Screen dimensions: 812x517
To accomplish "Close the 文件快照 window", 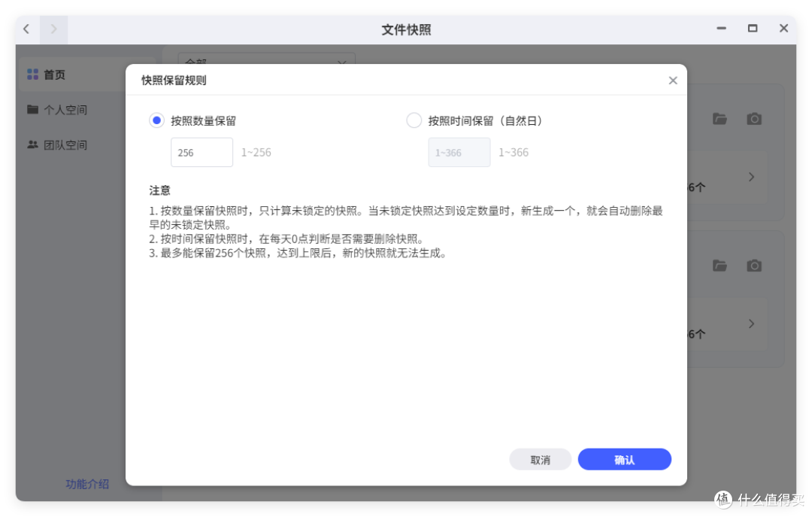I will [x=784, y=29].
